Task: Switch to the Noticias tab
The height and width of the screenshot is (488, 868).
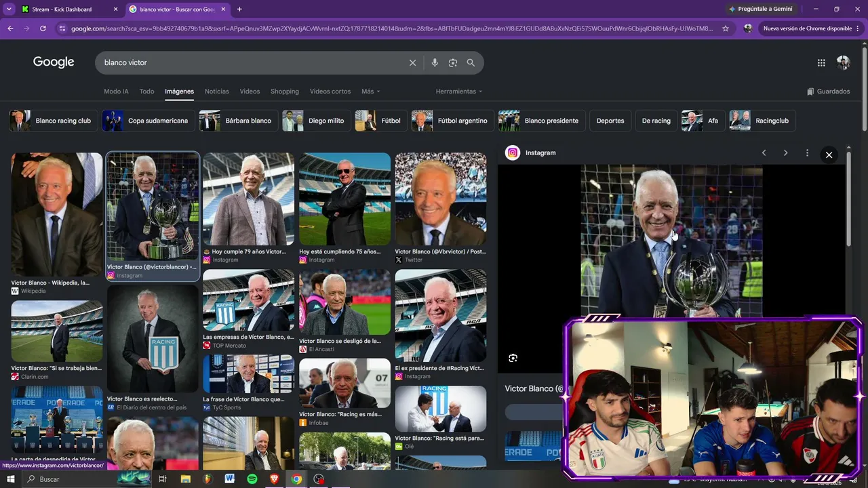Action: tap(217, 91)
